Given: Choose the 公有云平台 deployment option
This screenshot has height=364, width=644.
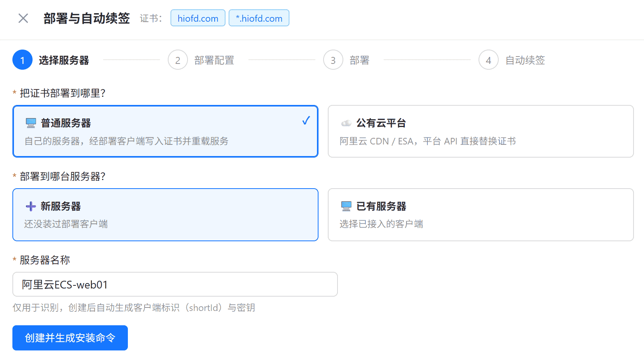Looking at the screenshot, I should coord(481,131).
